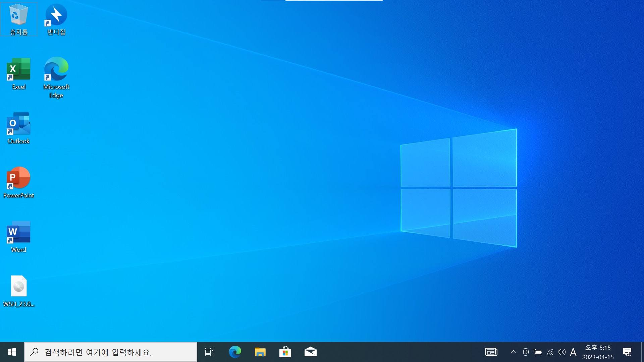This screenshot has width=644, height=362.
Task: Select the Word desktop shortcut
Action: pos(19,237)
